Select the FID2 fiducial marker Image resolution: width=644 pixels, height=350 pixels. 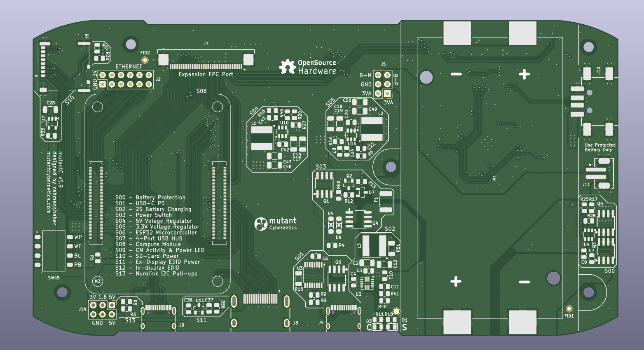pyautogui.click(x=145, y=60)
